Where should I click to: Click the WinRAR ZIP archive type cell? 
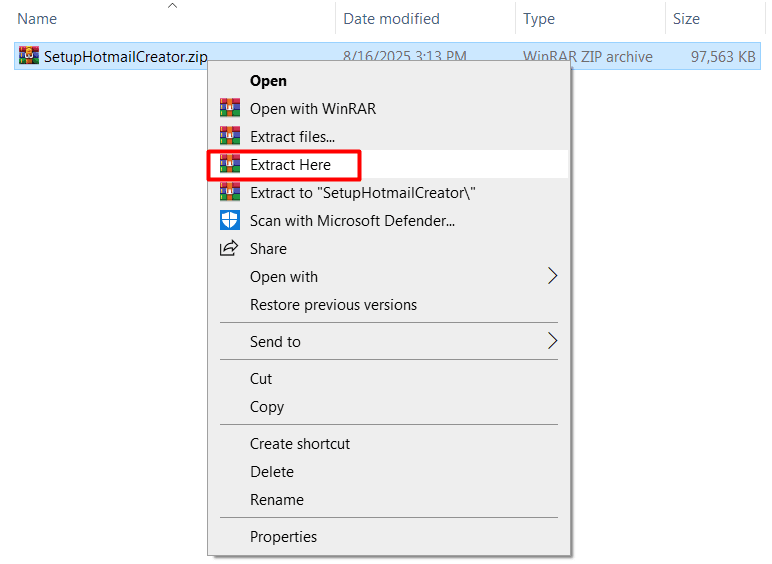pos(588,57)
